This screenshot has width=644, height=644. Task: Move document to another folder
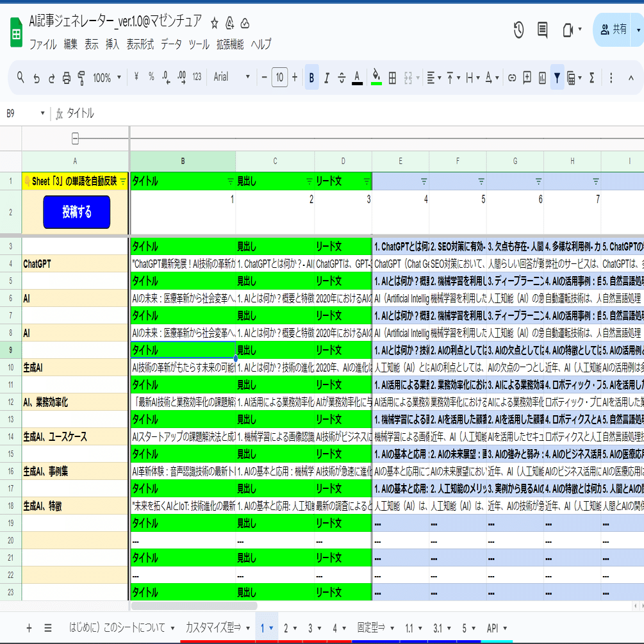tap(230, 24)
